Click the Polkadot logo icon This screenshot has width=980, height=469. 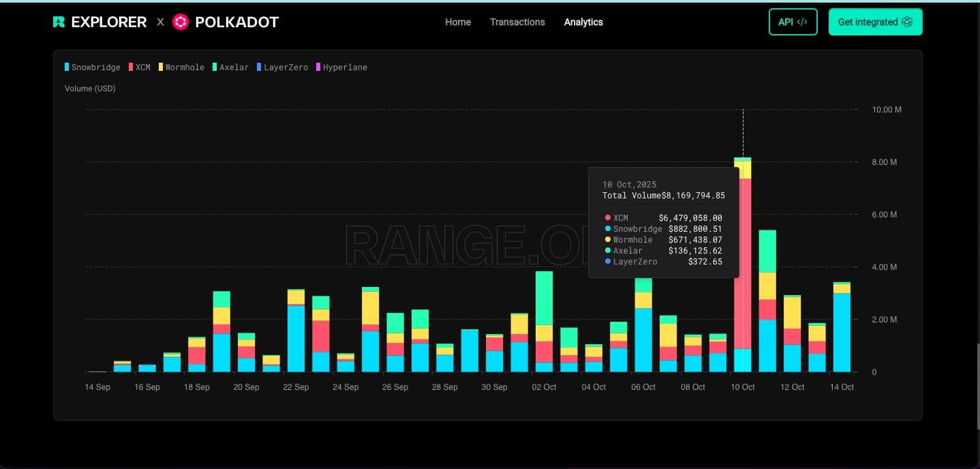pyautogui.click(x=180, y=21)
